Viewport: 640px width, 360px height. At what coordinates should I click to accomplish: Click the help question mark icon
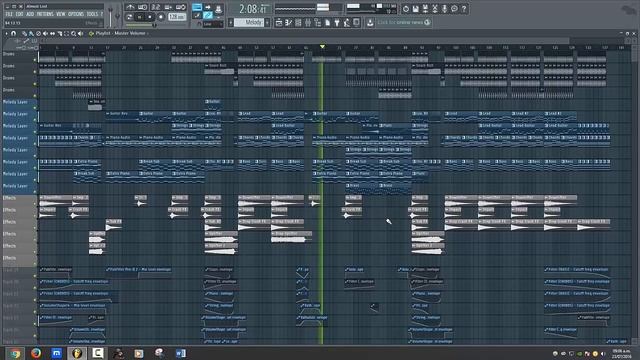(464, 9)
